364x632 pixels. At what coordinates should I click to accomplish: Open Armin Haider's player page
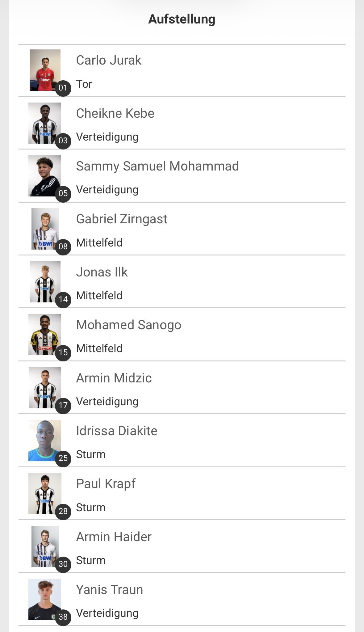pyautogui.click(x=114, y=537)
